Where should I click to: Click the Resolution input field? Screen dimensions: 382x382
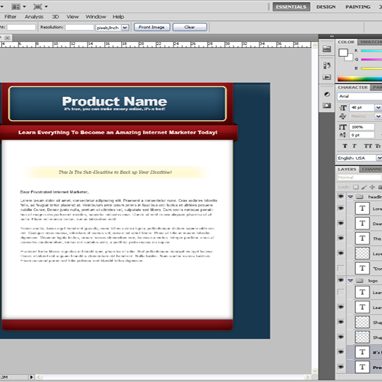click(x=79, y=27)
